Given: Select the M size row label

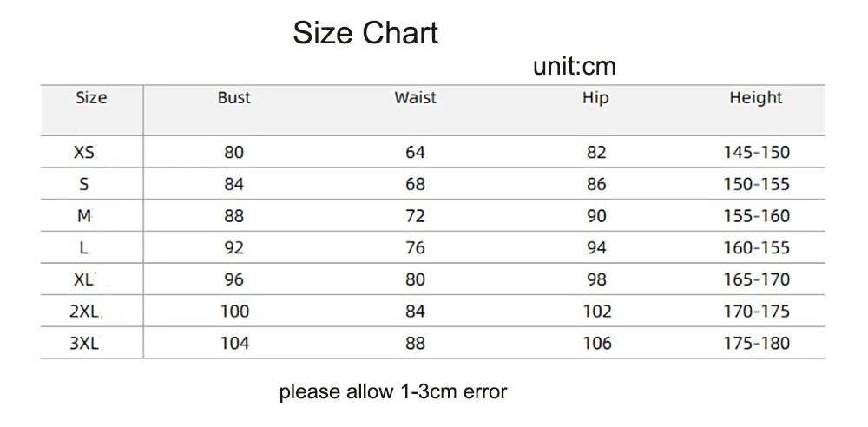Looking at the screenshot, I should [x=84, y=216].
